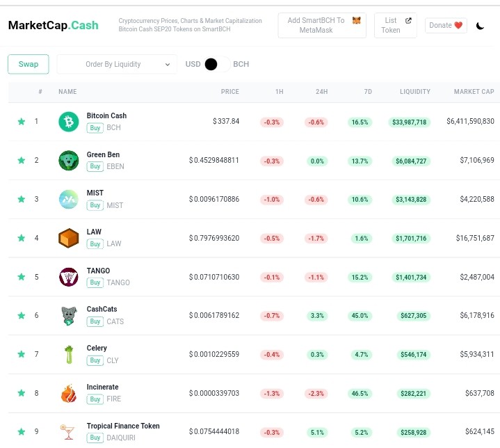Open Add SmartBCH To MetaMask button
This screenshot has width=500, height=448.
[322, 25]
